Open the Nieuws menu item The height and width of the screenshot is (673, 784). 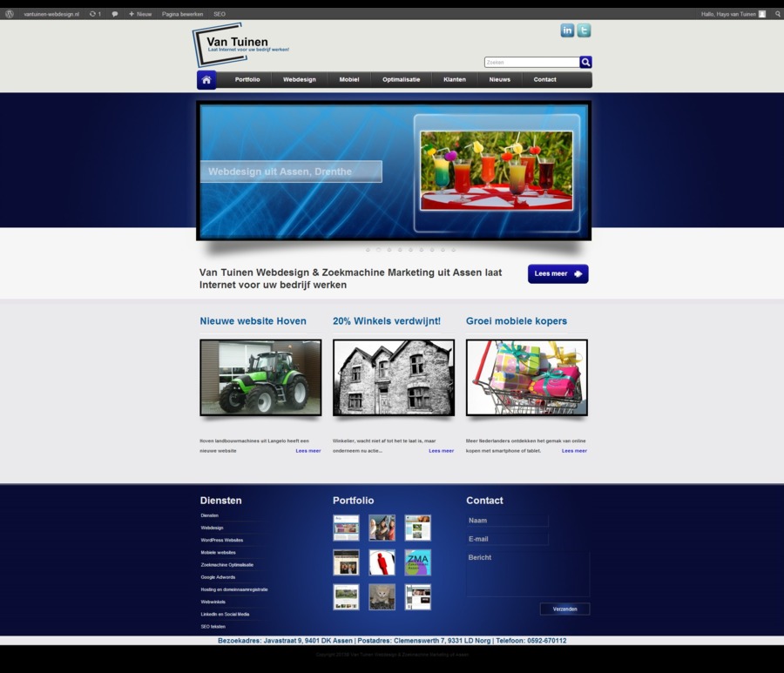[499, 79]
